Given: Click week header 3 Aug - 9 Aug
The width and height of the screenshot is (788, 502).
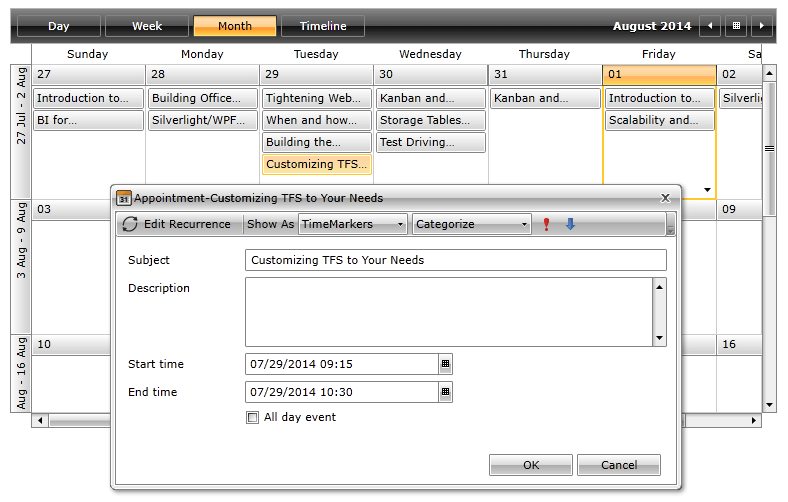Looking at the screenshot, I should [x=21, y=267].
